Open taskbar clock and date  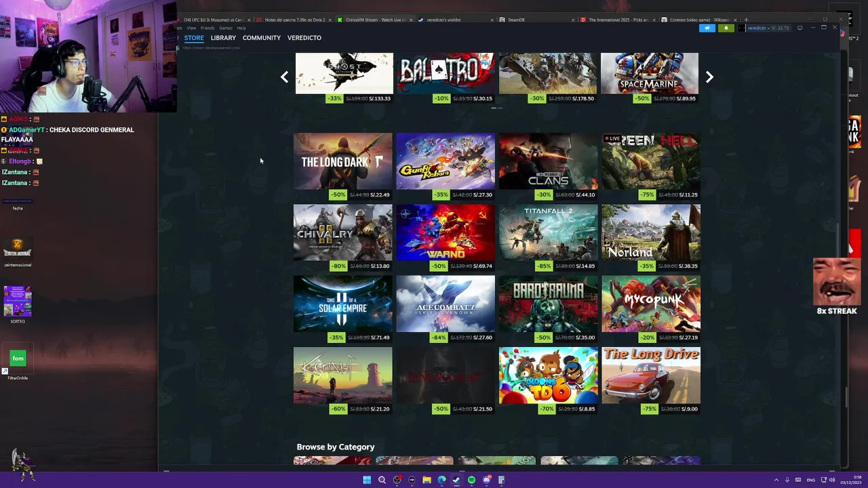pyautogui.click(x=850, y=480)
